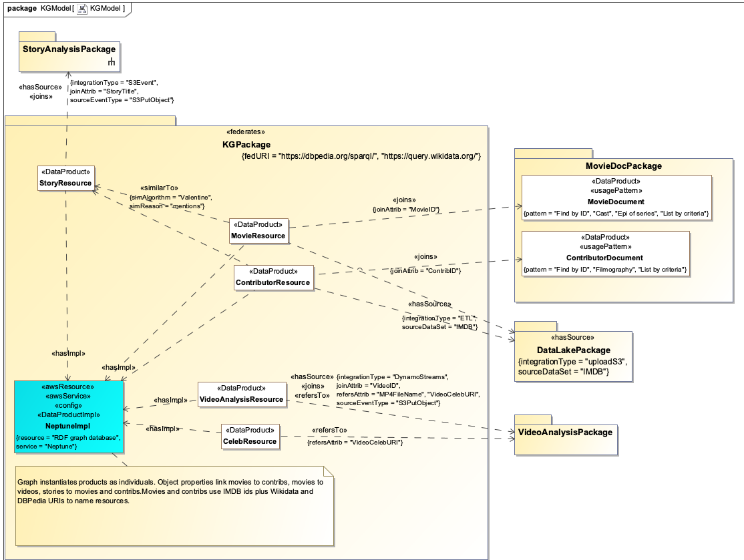Click the StoryResource DataProduct element

[x=66, y=177]
